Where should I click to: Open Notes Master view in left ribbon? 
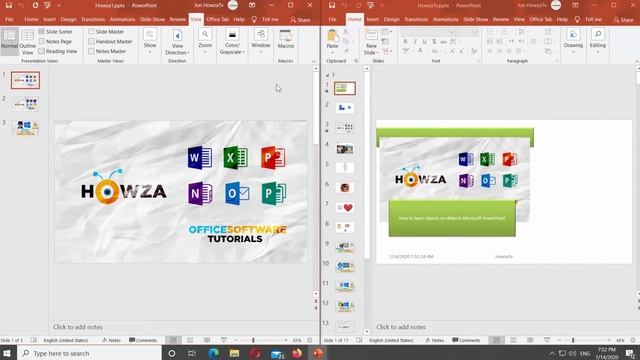[107, 51]
